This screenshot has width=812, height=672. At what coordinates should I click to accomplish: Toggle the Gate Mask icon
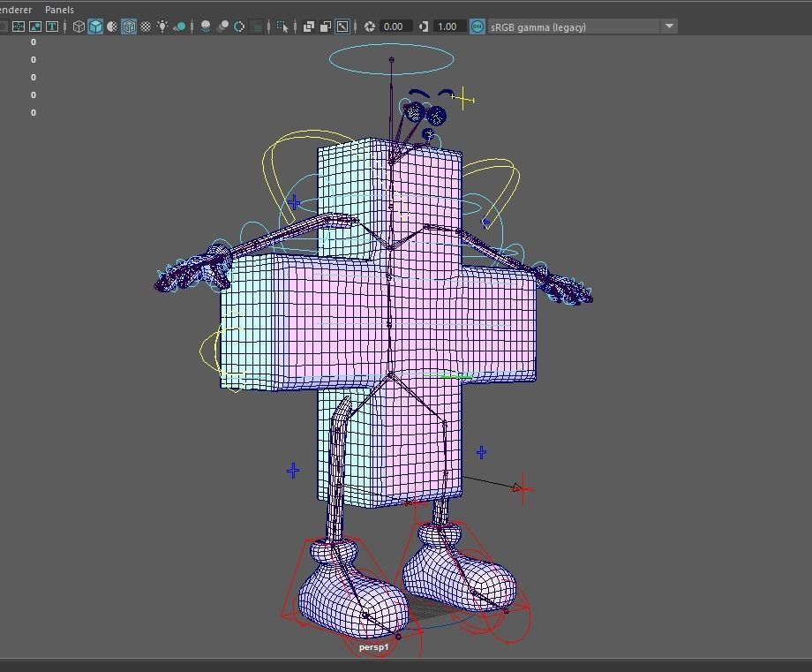(35, 26)
